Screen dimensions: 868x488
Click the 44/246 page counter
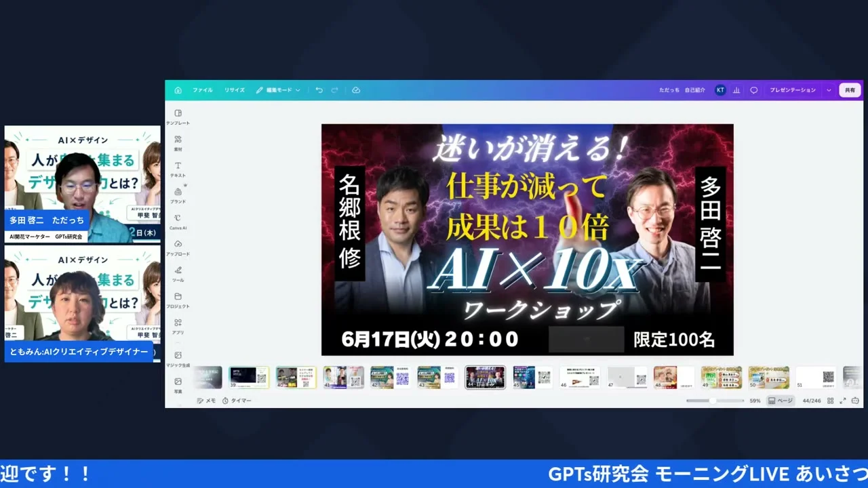tap(812, 401)
